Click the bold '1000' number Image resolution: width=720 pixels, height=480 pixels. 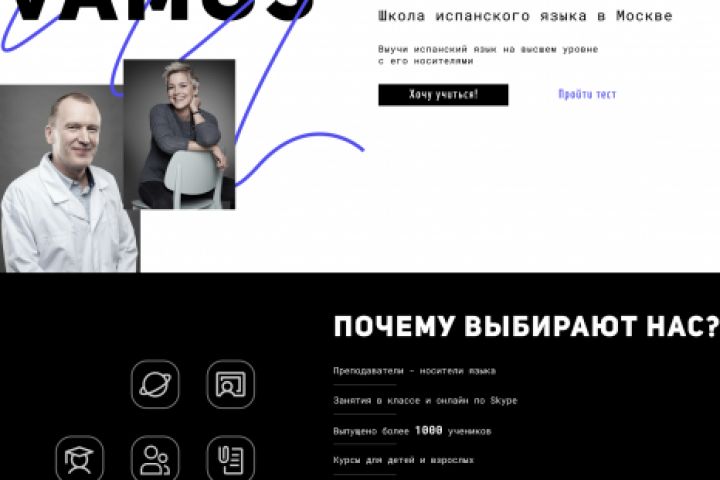click(429, 430)
